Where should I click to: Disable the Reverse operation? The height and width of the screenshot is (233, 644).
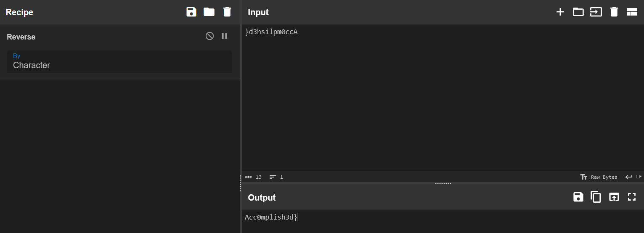[x=209, y=36]
